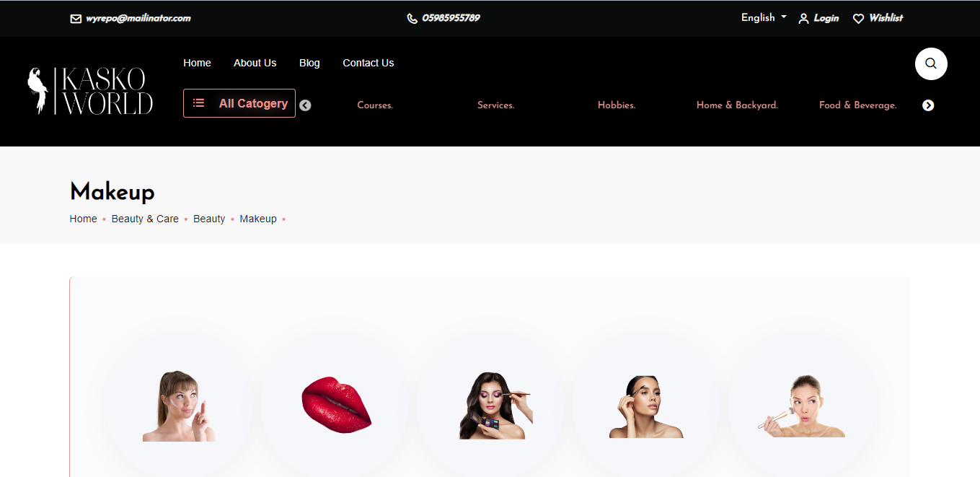Select the Food & Beverage category
The width and height of the screenshot is (980, 477).
(x=857, y=105)
